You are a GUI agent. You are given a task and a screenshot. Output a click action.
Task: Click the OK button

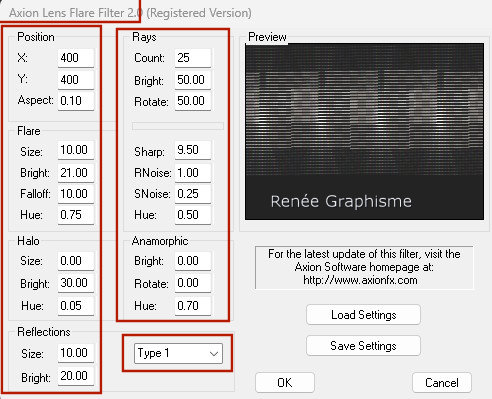pos(285,383)
